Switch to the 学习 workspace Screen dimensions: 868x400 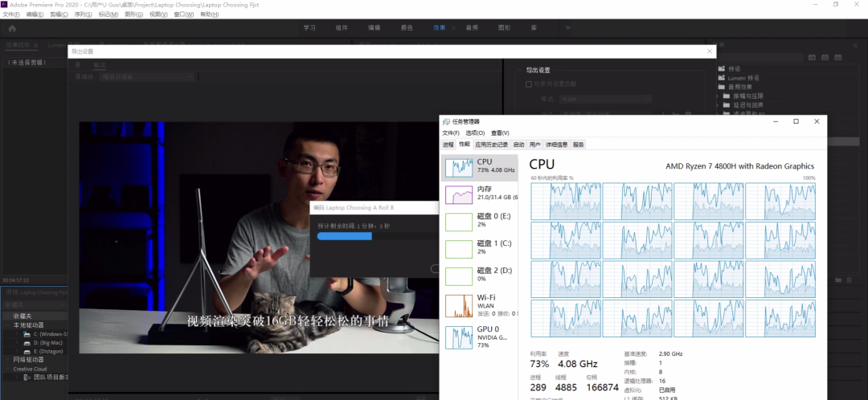click(309, 27)
